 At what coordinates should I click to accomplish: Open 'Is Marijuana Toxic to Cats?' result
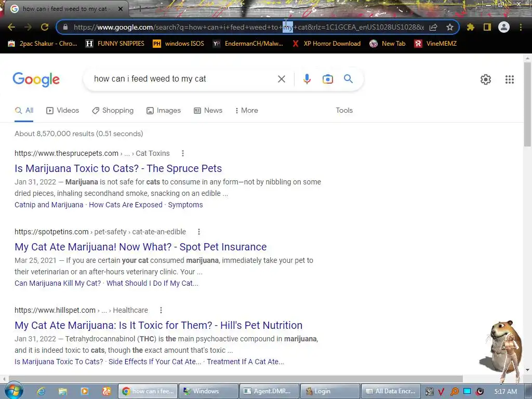click(118, 168)
